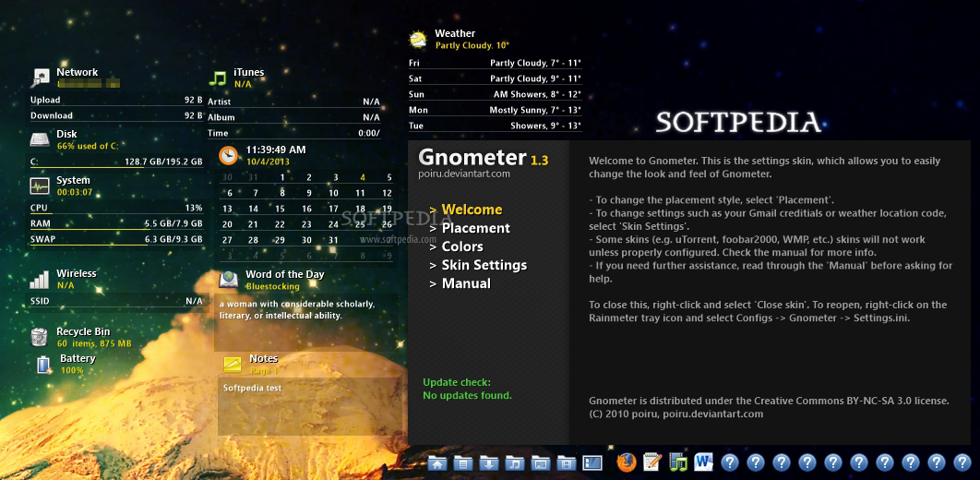
Task: Click the Upload speed row
Action: [x=116, y=100]
